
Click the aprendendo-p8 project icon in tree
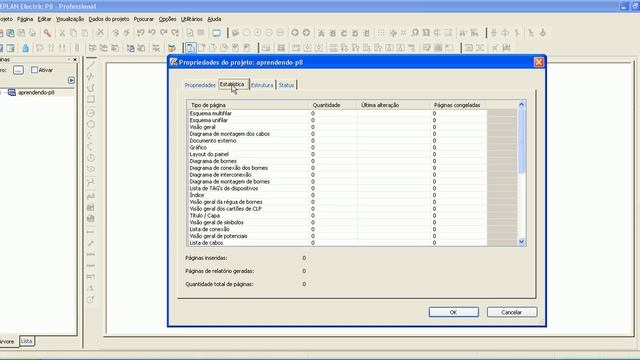pyautogui.click(x=12, y=92)
